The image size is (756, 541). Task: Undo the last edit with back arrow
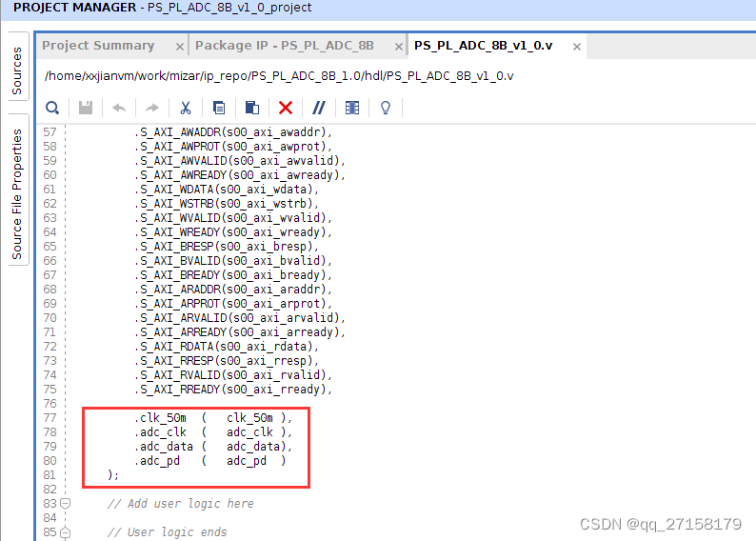click(x=119, y=108)
